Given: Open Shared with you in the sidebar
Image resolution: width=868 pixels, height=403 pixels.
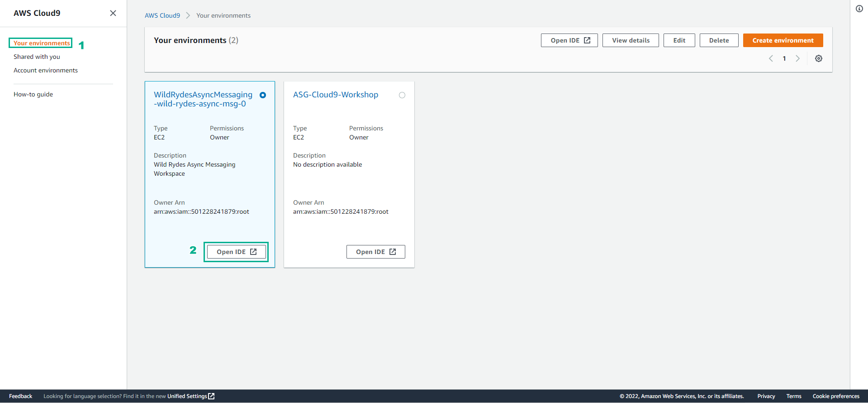Looking at the screenshot, I should [x=37, y=57].
